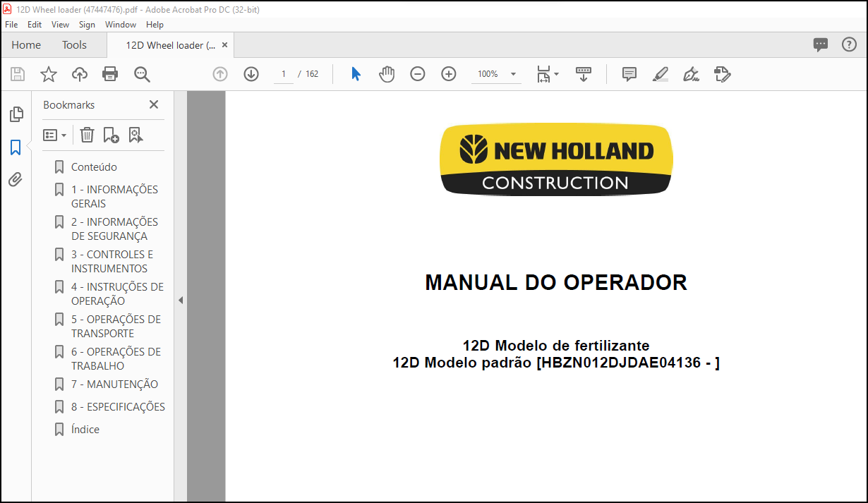Collapse the navigation pane arrow
Screen dimensions: 868x503
181,300
